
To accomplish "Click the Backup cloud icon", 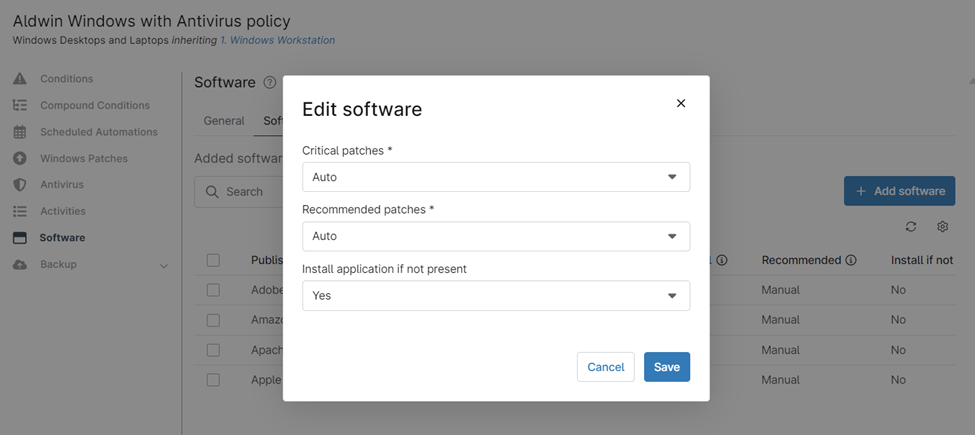I will 20,264.
